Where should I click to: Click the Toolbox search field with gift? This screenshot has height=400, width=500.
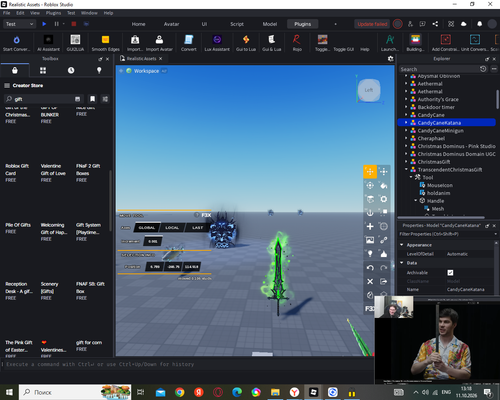(43, 99)
